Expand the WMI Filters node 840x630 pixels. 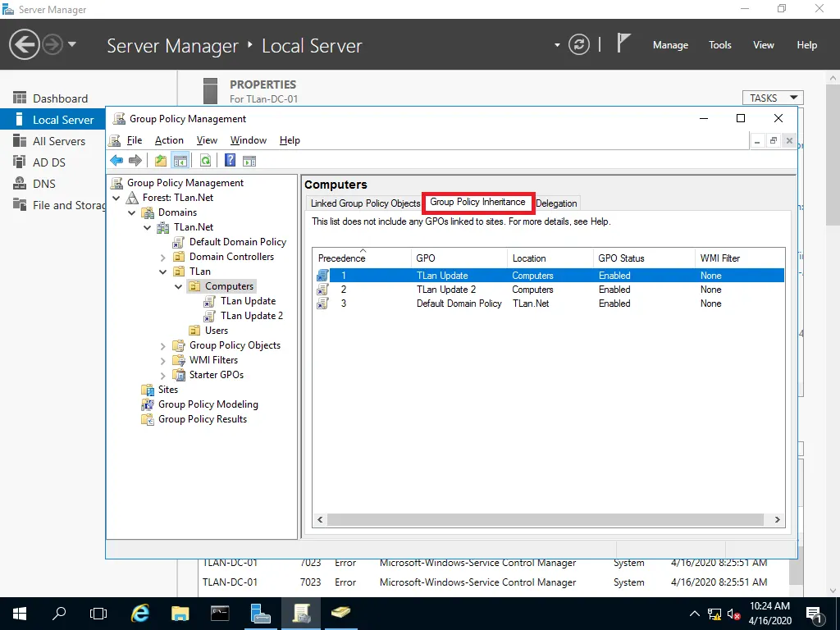coord(163,361)
